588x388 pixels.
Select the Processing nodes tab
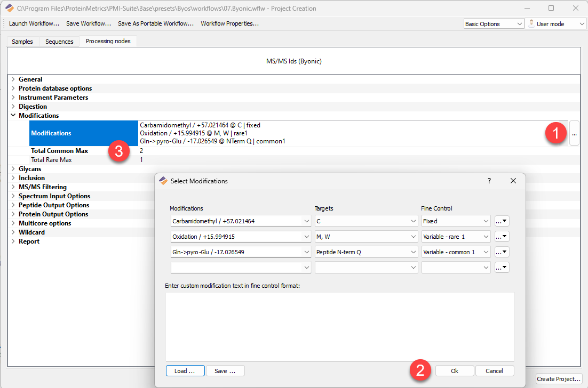(108, 41)
